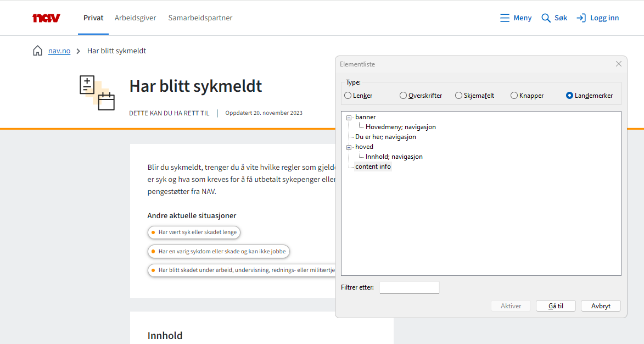The image size is (644, 344).
Task: Open the Samarbeidspartner section
Action: 200,17
